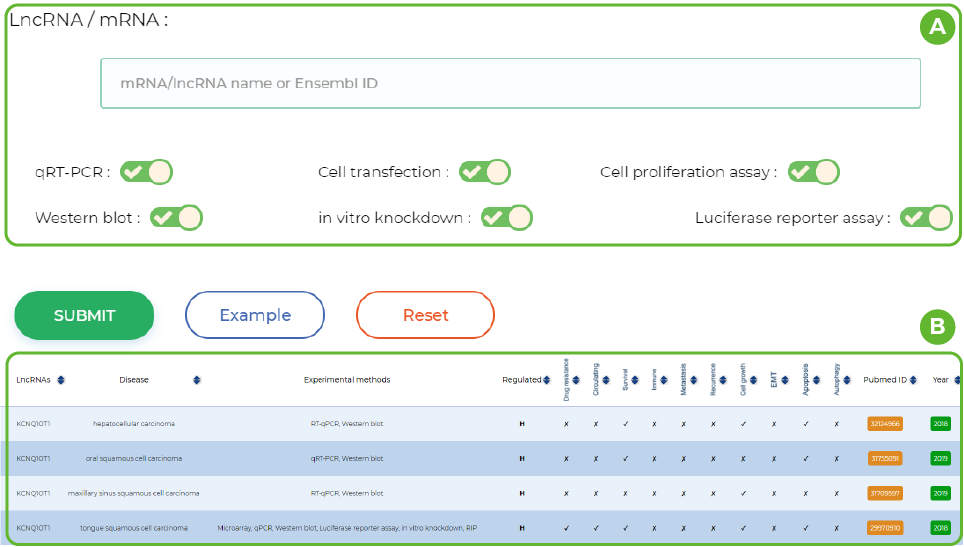The width and height of the screenshot is (964, 547).
Task: Click the mRNA/lncRNA name input field
Action: click(x=510, y=83)
